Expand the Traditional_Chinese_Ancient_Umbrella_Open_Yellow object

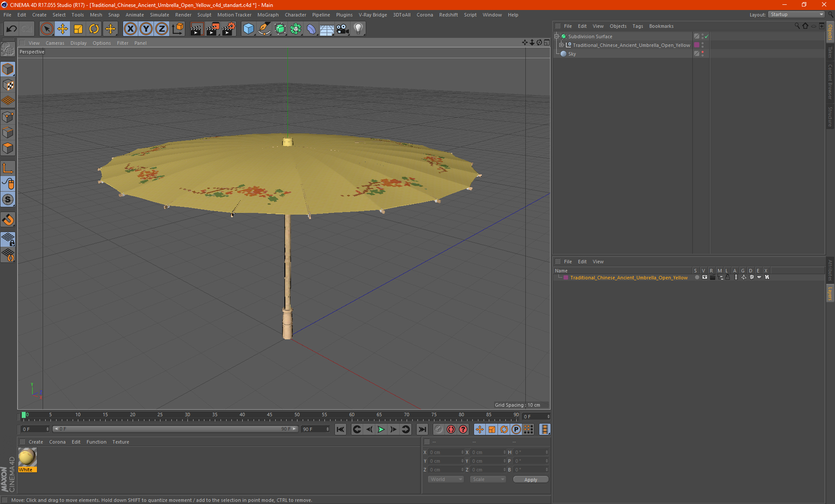(x=561, y=45)
